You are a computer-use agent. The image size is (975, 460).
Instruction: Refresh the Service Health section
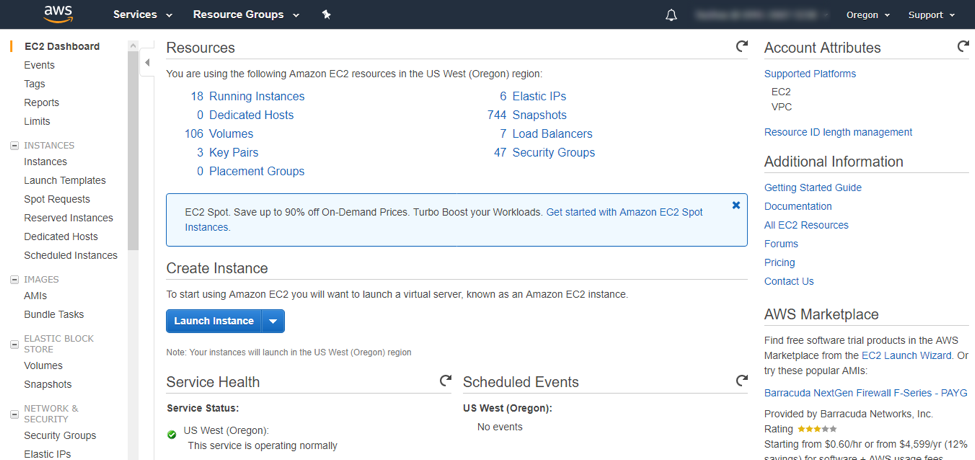point(445,380)
